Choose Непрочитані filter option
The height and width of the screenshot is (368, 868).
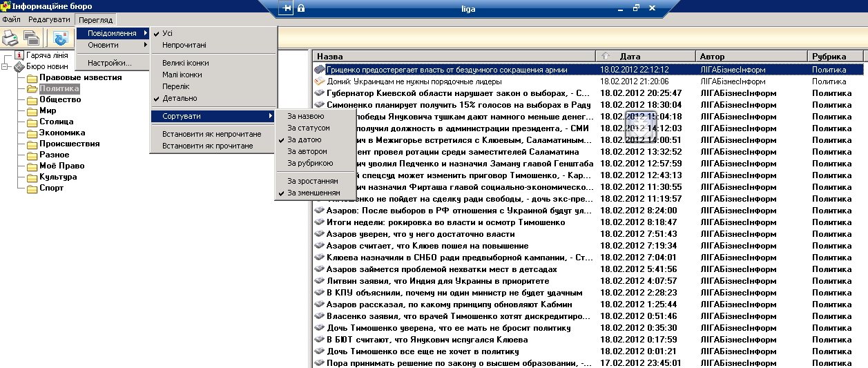213,45
